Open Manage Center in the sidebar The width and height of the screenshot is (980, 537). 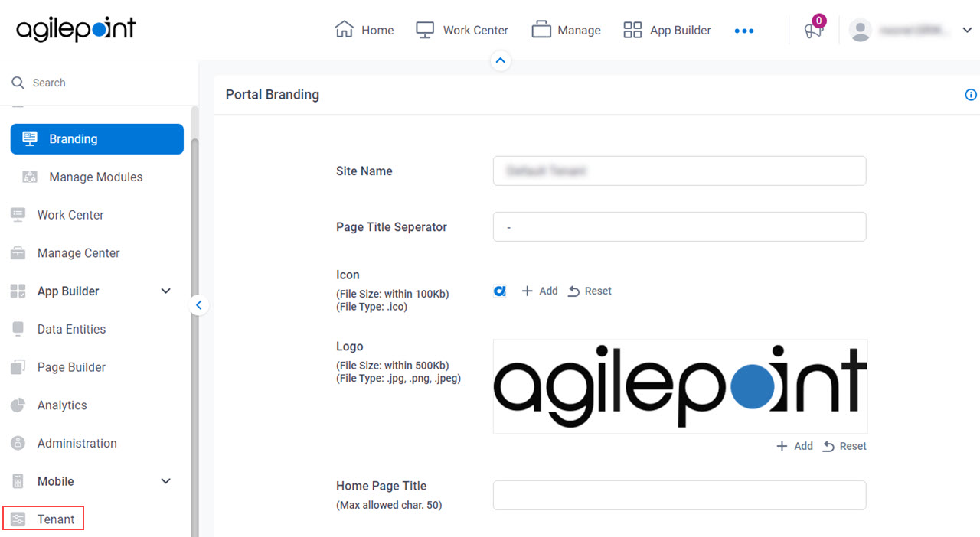[79, 253]
